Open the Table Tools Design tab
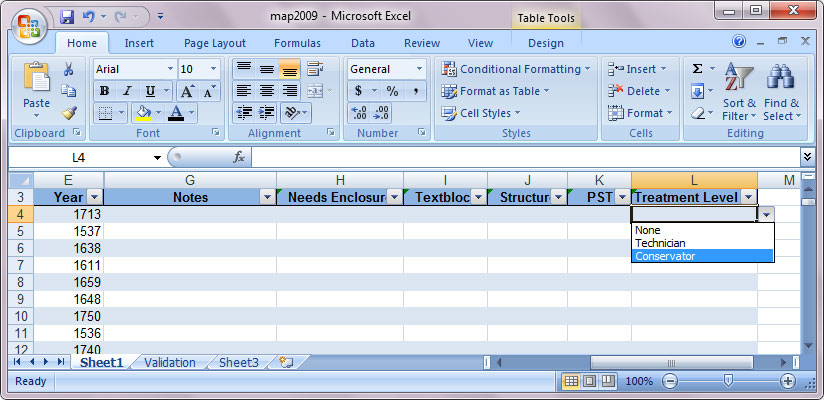 pos(545,43)
